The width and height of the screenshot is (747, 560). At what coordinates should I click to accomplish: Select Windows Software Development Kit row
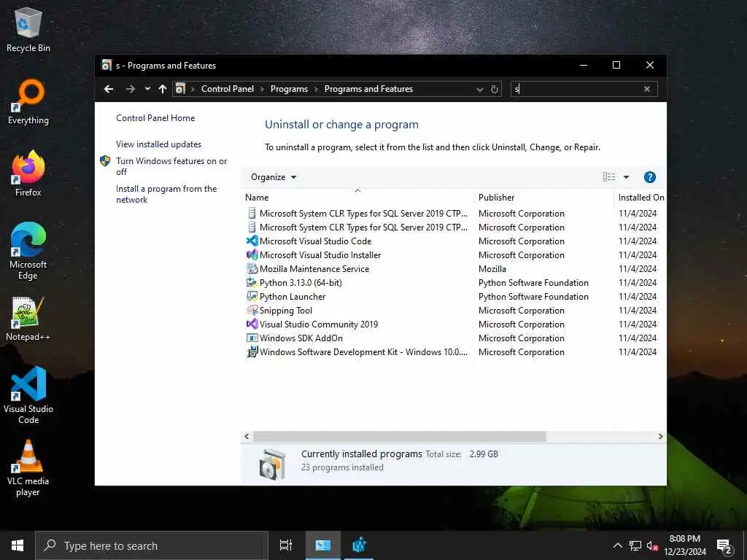455,352
